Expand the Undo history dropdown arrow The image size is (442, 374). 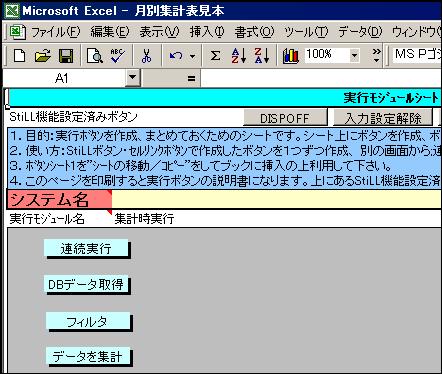pyautogui.click(x=192, y=56)
